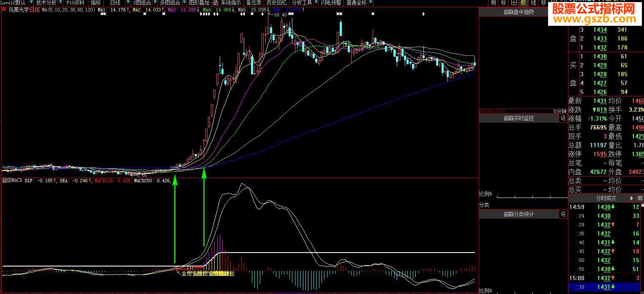Screen dimensions: 644x294
Task: Click the 超赢盘中趋势 panel header
Action: pyautogui.click(x=519, y=12)
